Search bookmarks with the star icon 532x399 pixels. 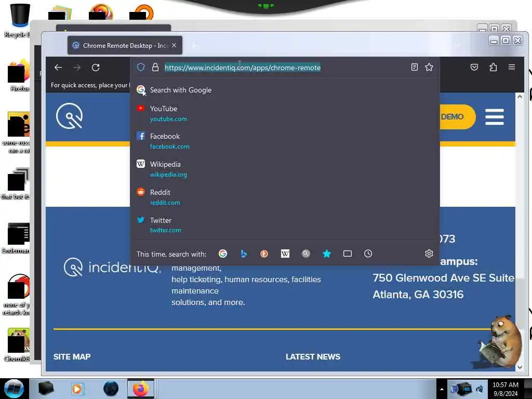326,254
